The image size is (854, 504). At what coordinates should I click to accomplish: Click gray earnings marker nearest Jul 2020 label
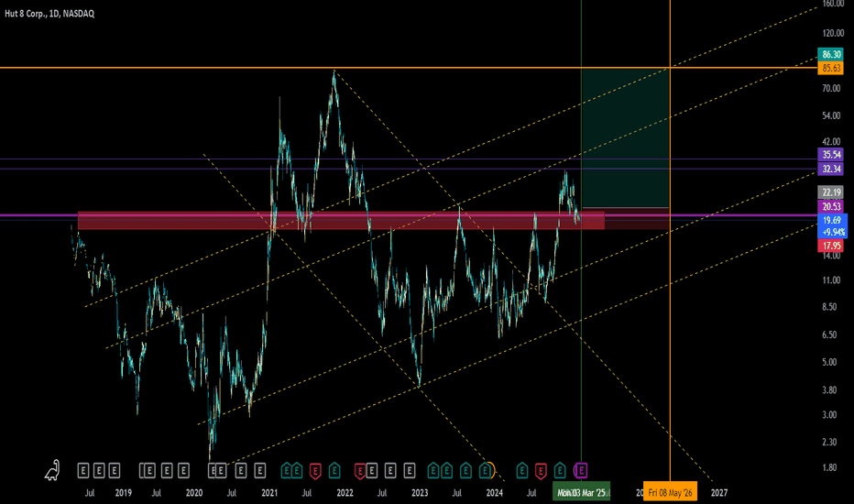(241, 470)
